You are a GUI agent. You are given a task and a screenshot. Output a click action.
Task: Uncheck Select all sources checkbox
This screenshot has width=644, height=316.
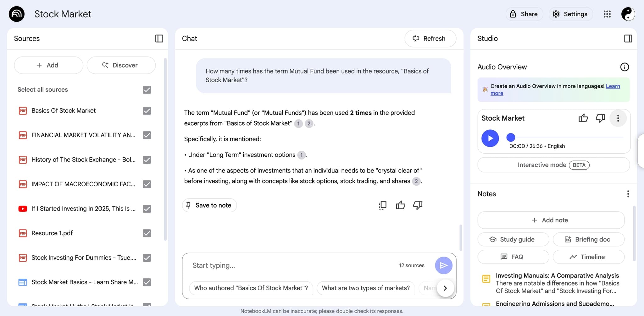pyautogui.click(x=147, y=90)
